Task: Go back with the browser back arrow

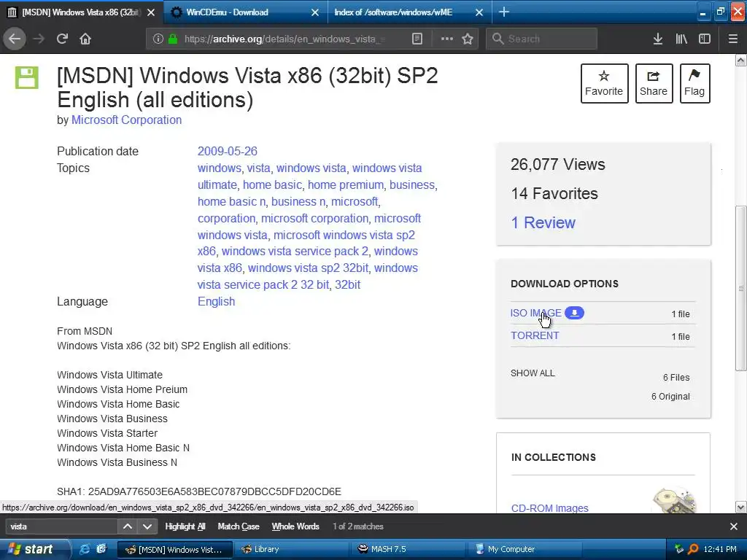Action: (x=15, y=39)
